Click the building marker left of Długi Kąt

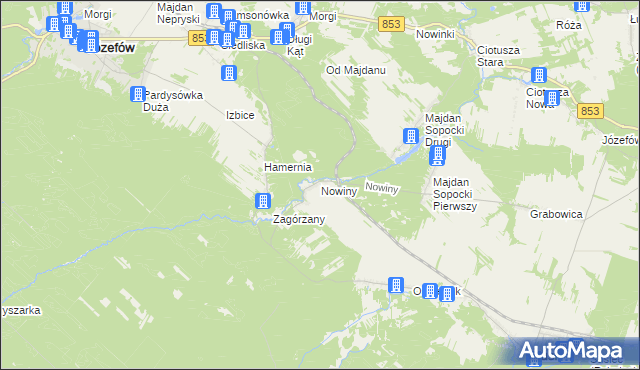[x=278, y=37]
